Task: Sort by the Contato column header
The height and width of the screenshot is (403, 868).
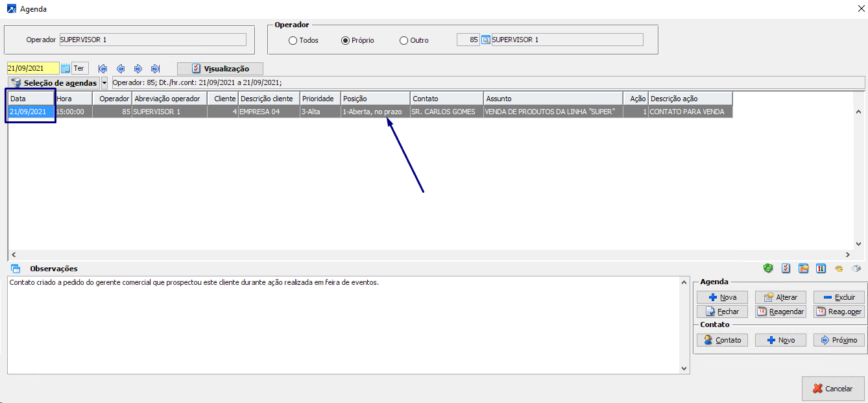Action: click(x=447, y=99)
